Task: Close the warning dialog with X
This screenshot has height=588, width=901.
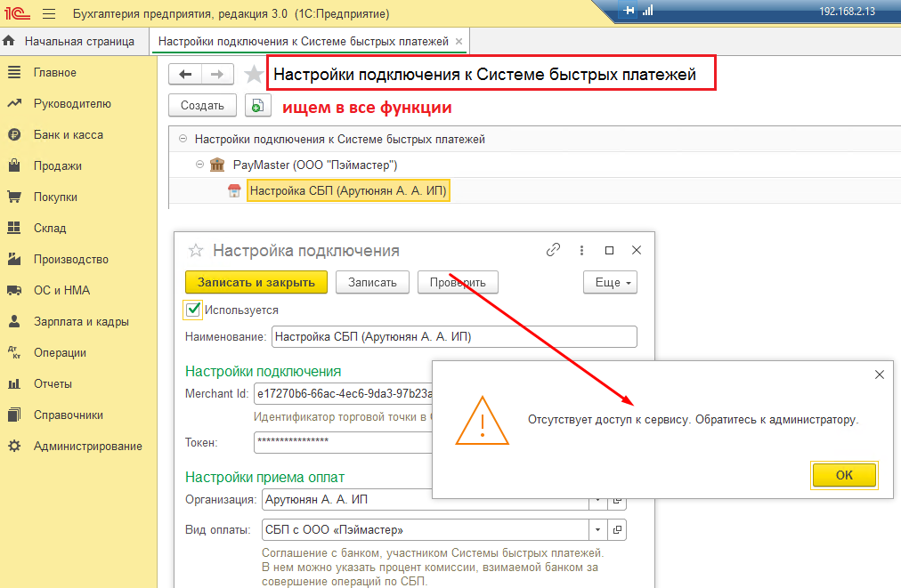Action: (879, 375)
